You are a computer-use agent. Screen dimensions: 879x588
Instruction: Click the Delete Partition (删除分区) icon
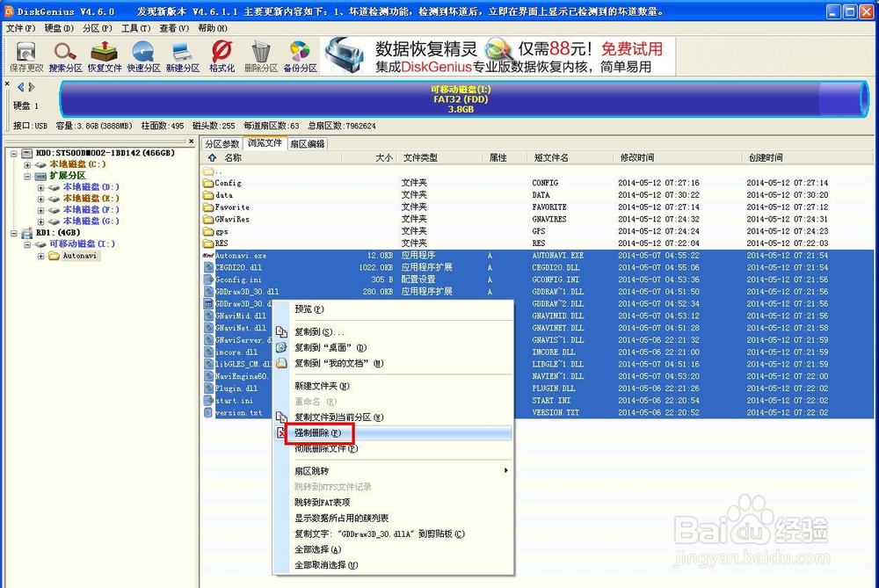261,56
